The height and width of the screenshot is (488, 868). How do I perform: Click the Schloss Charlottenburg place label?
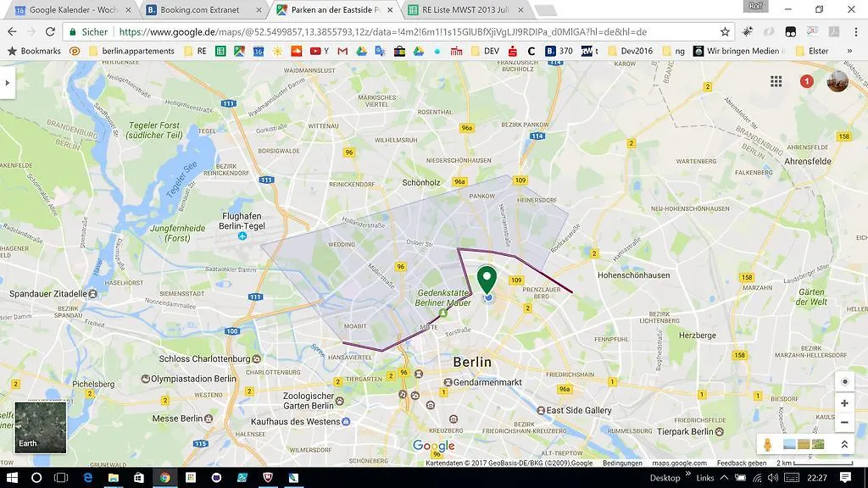[205, 358]
